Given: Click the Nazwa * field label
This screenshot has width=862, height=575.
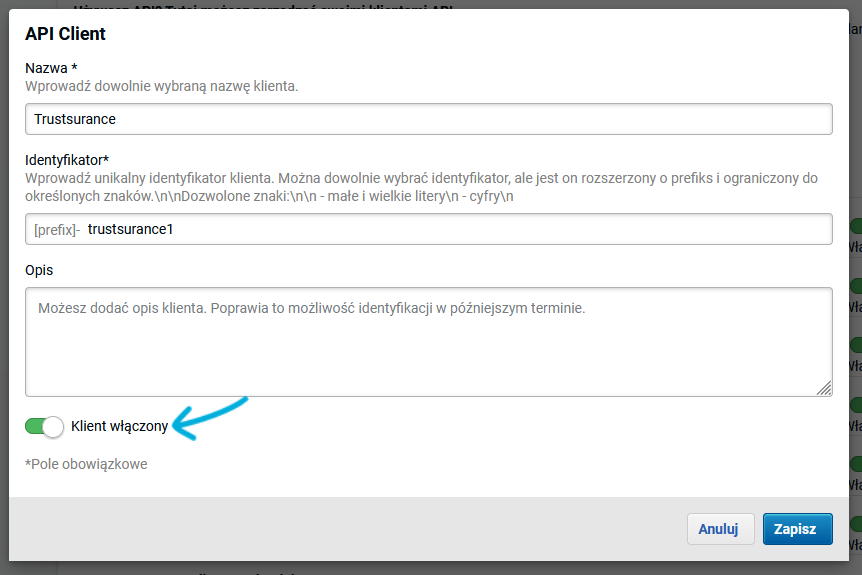Looking at the screenshot, I should tap(51, 68).
